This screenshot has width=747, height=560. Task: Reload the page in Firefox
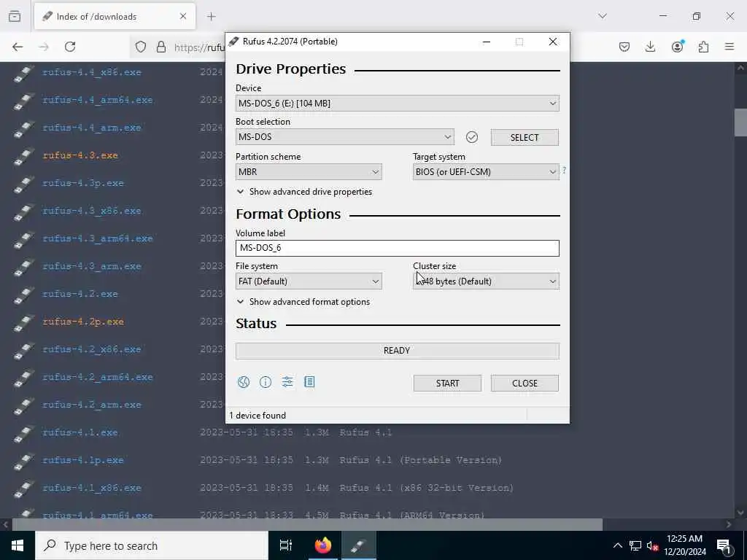(70, 47)
